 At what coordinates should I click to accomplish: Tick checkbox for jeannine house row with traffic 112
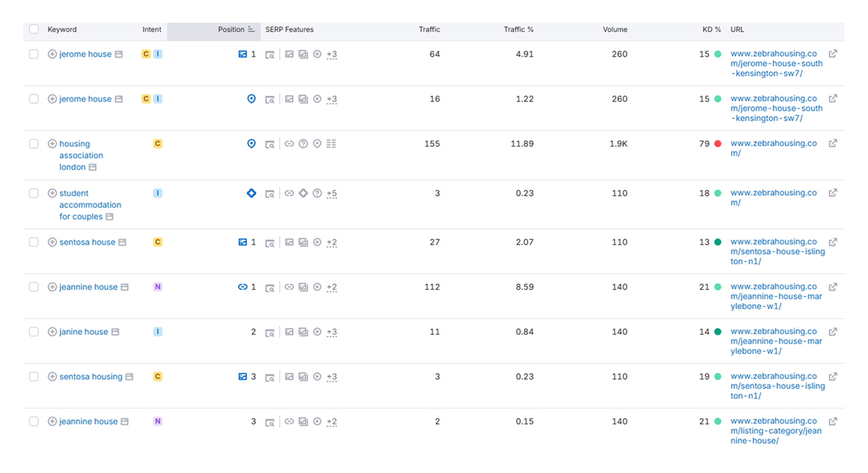[34, 287]
